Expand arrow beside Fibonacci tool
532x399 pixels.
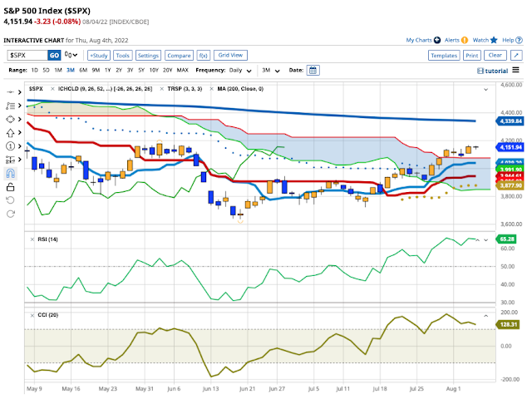click(x=20, y=106)
